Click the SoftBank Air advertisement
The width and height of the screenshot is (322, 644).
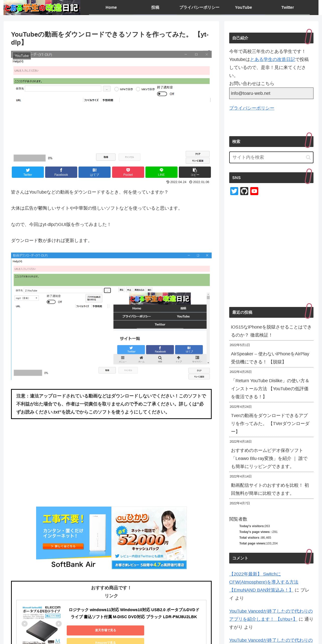tap(74, 538)
